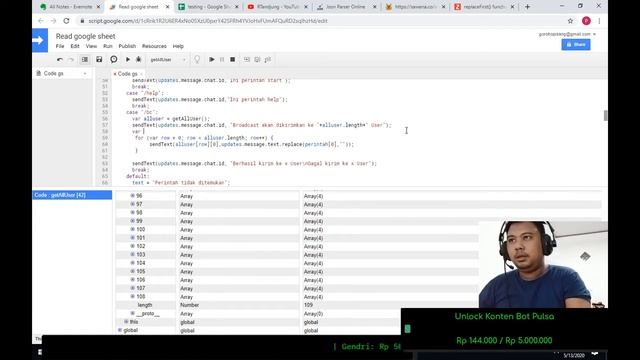640x360 pixels.
Task: Pause the debugger
Action: tap(222, 60)
